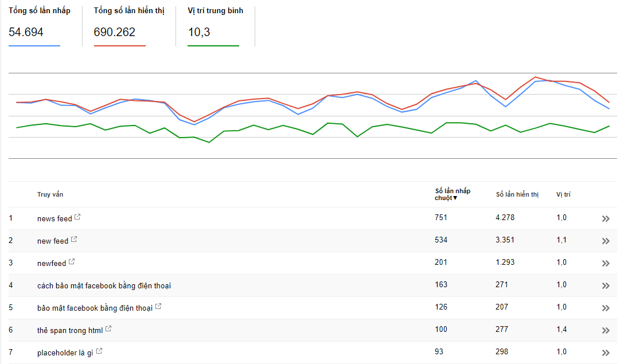
Task: Click external link icon next to "thẻ span trong html"
Action: point(108,329)
